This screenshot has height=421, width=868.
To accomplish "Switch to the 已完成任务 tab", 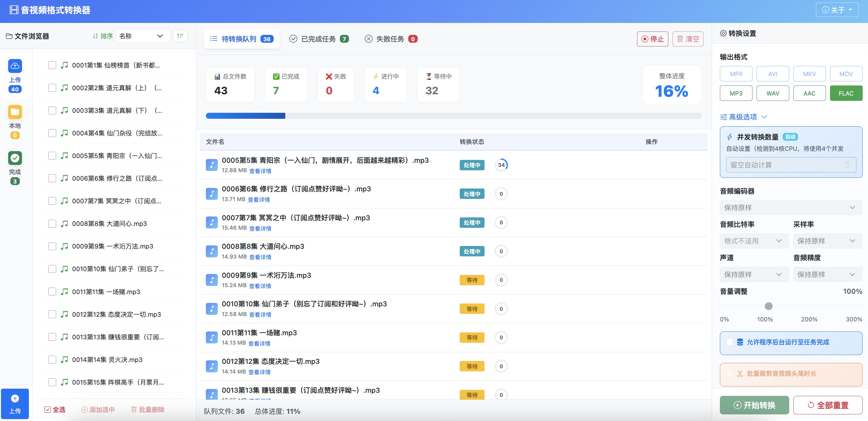I will point(319,39).
